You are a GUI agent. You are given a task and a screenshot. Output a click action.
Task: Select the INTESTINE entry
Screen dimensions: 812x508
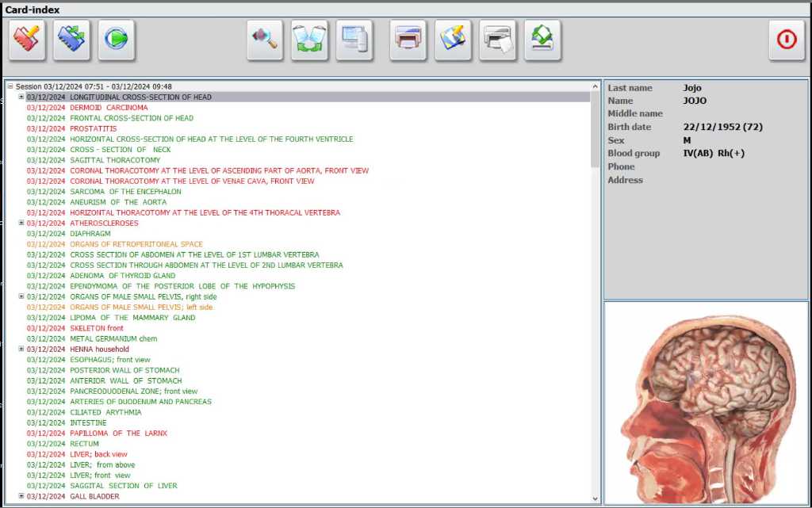coord(67,423)
